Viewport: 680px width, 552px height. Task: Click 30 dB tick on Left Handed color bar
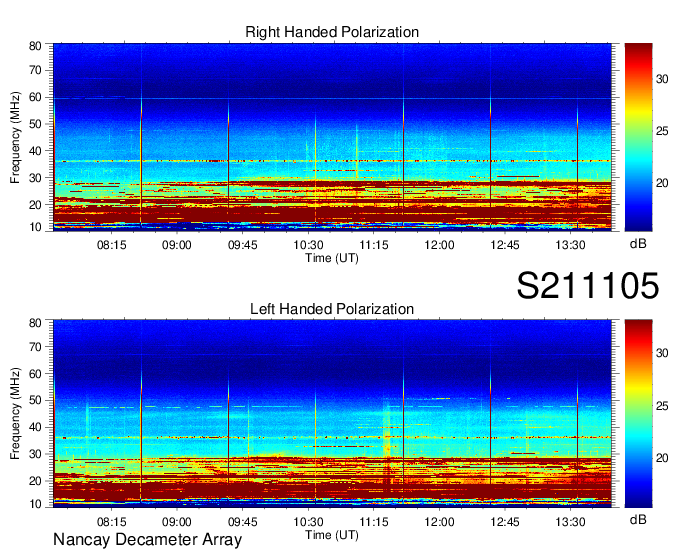tap(662, 353)
